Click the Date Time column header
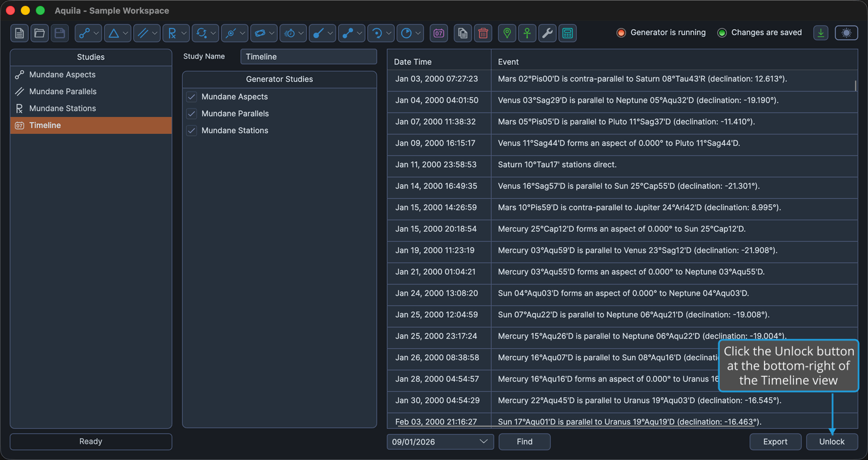868x460 pixels. point(439,62)
